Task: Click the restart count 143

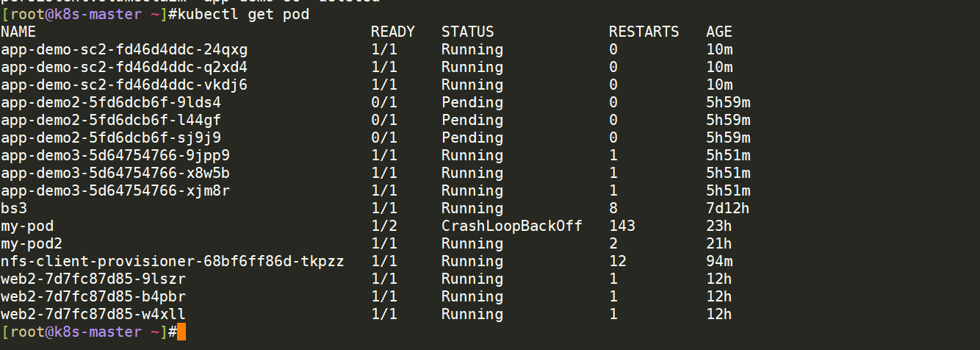Action: 622,226
